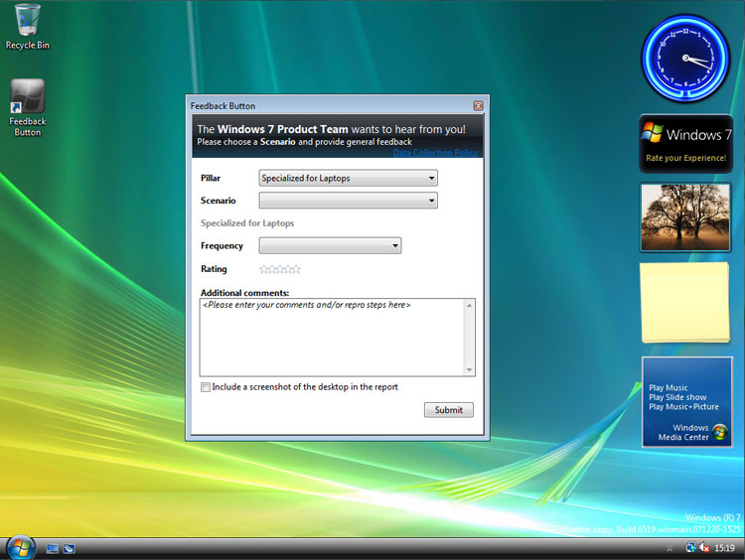The height and width of the screenshot is (560, 745).
Task: Select the Feedback Button desktop shortcut
Action: pyautogui.click(x=27, y=108)
